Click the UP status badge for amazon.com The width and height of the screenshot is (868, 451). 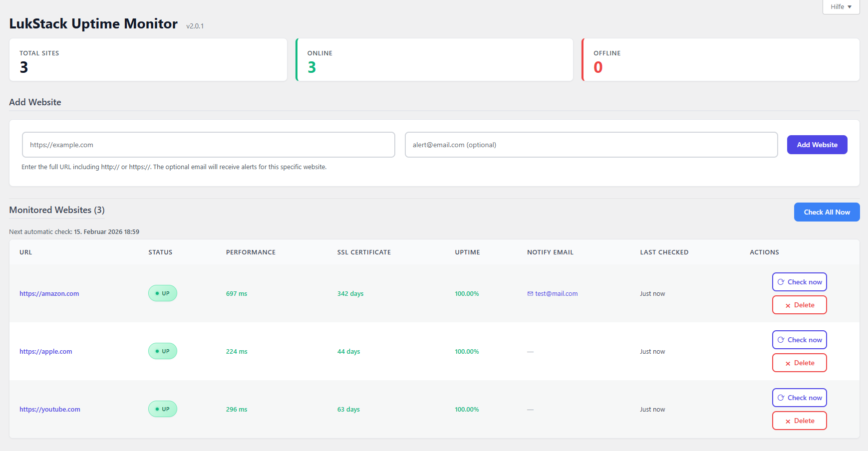point(162,293)
